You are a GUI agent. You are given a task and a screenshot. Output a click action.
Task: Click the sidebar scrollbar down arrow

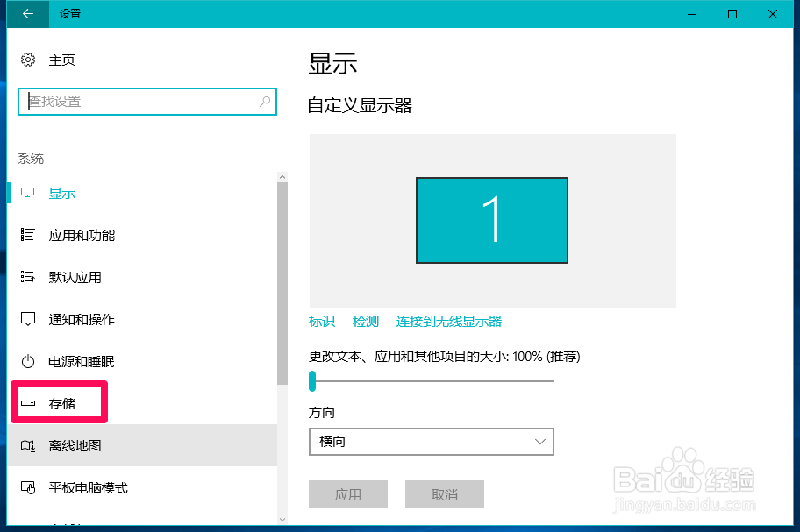click(x=282, y=519)
